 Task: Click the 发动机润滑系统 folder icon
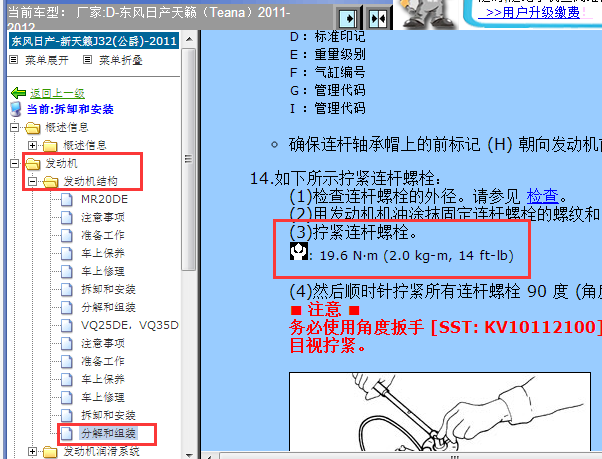(x=51, y=452)
